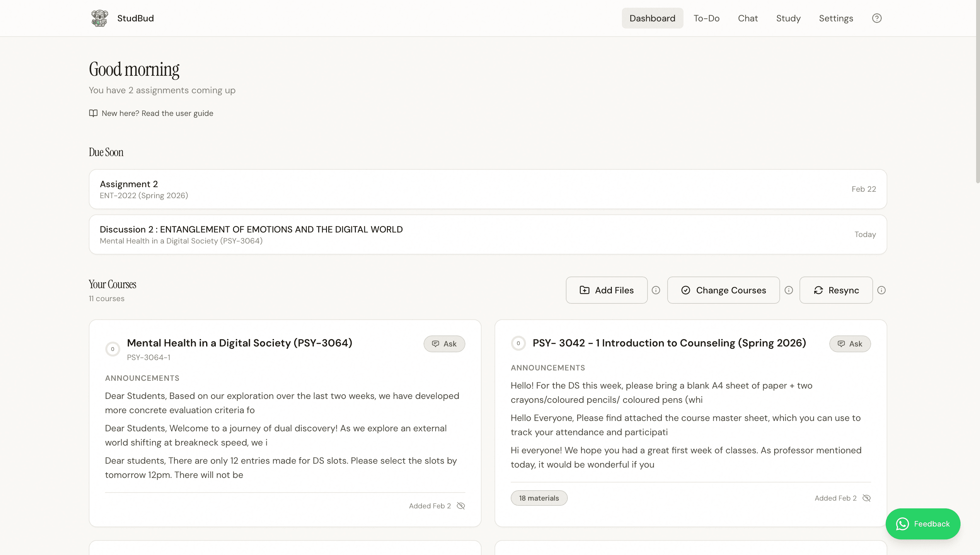Click the info icon next to Change Courses
The height and width of the screenshot is (555, 980).
coord(789,290)
